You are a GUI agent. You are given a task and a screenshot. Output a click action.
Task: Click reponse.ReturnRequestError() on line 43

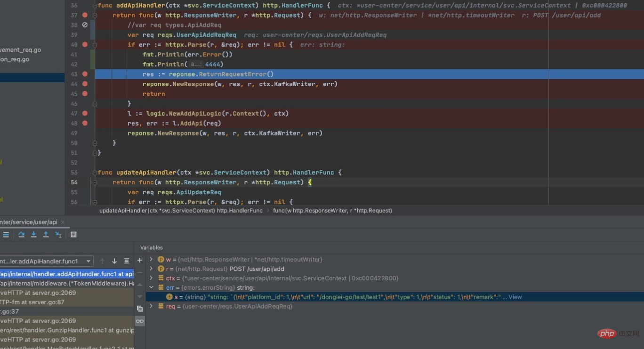[x=221, y=74]
